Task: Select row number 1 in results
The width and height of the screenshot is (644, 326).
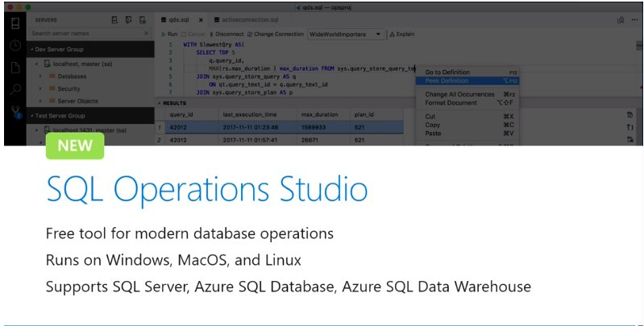Action: pos(160,127)
